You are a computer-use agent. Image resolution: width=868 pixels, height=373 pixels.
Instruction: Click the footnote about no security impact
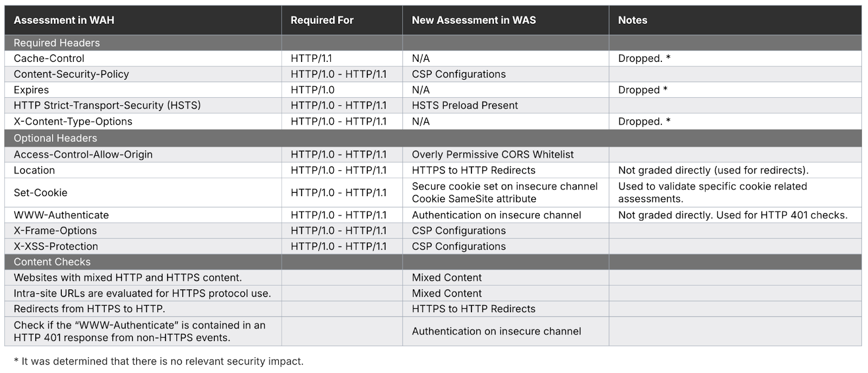tap(158, 362)
